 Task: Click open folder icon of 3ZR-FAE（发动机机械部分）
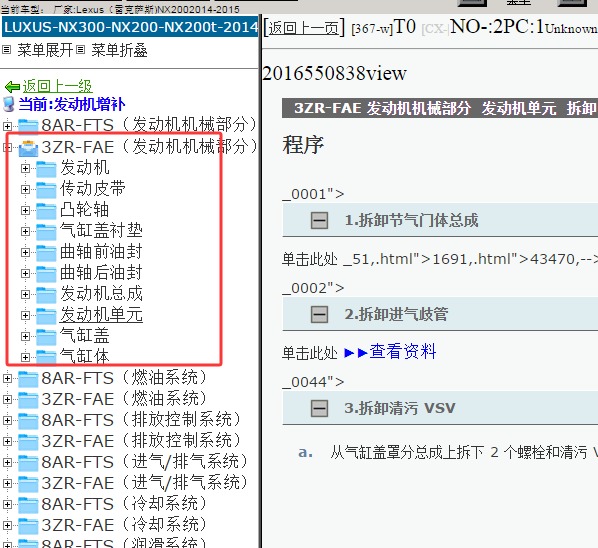[28, 148]
